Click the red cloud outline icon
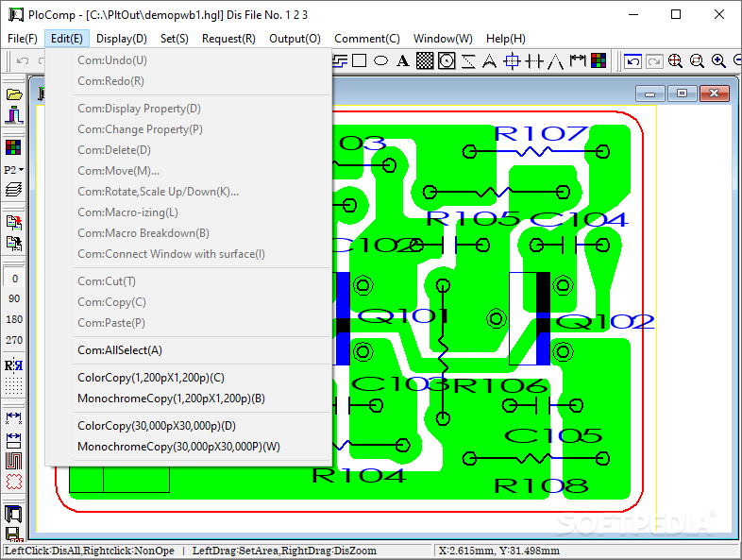Screen dimensions: 742x560 13,482
